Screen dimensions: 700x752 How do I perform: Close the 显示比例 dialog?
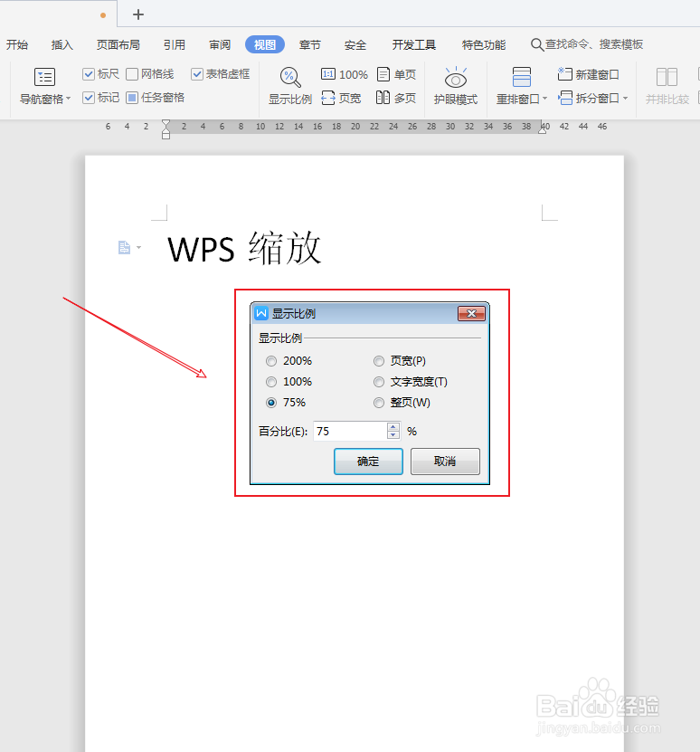(x=472, y=314)
